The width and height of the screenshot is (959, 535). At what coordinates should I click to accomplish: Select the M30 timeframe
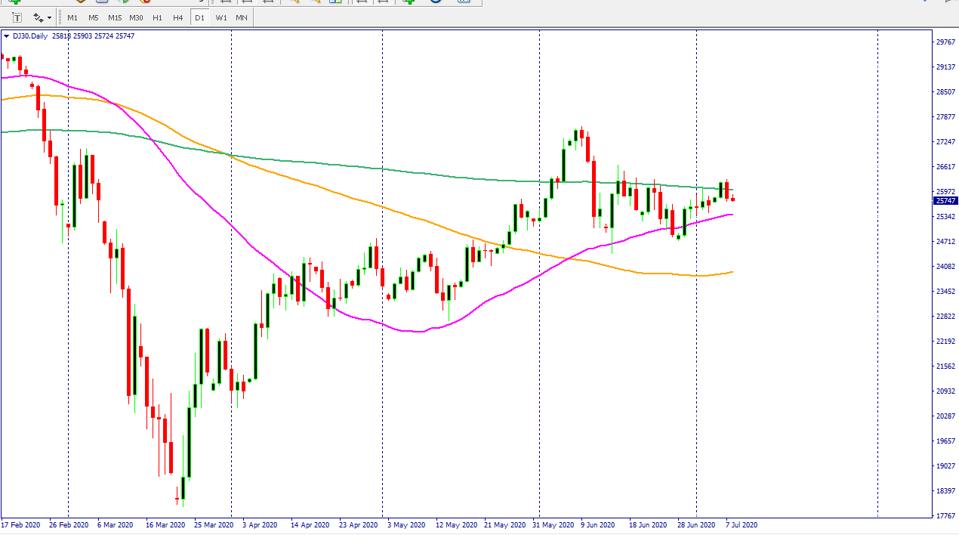click(137, 18)
